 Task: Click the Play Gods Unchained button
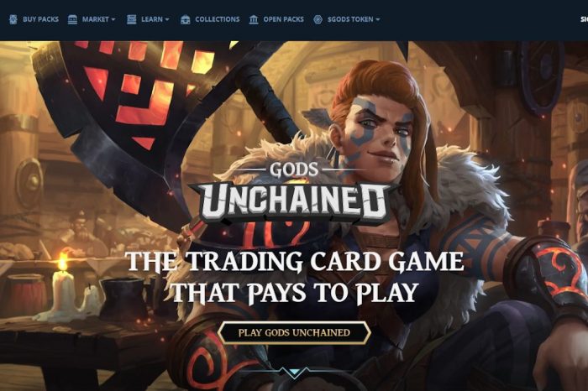(x=294, y=332)
